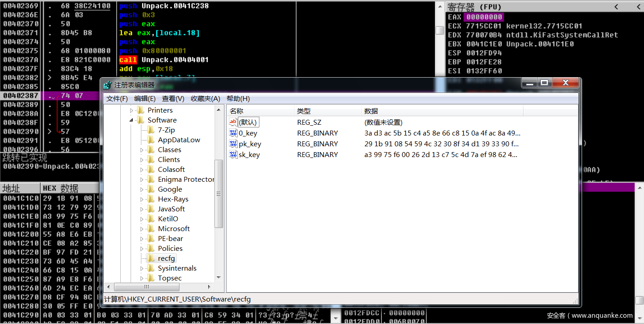
Task: Select the EAX 00000000 register value
Action: (484, 17)
